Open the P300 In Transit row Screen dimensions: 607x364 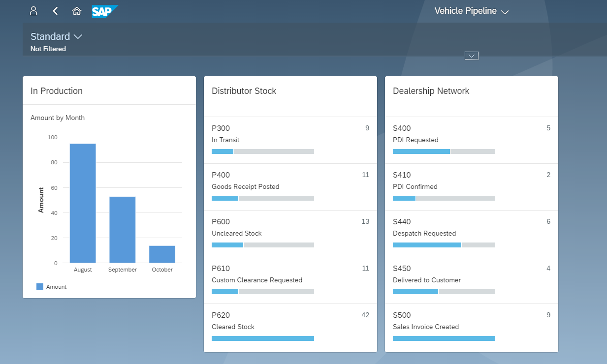[x=290, y=140]
